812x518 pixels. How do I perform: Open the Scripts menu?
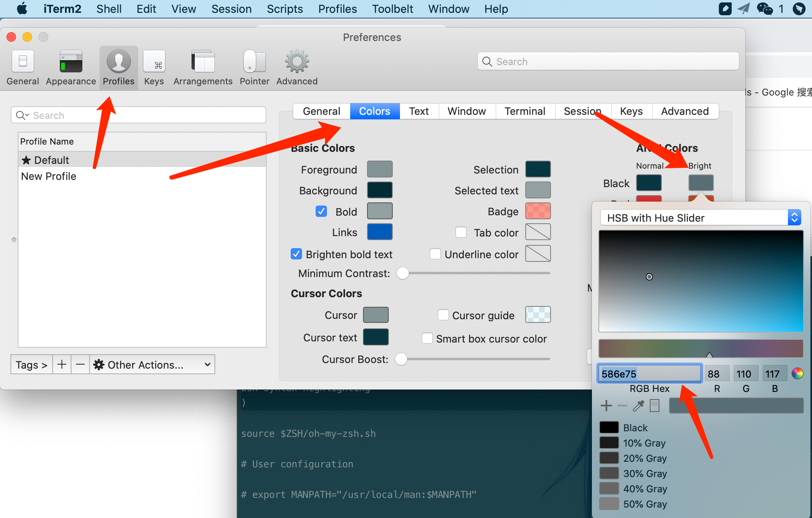pyautogui.click(x=285, y=9)
